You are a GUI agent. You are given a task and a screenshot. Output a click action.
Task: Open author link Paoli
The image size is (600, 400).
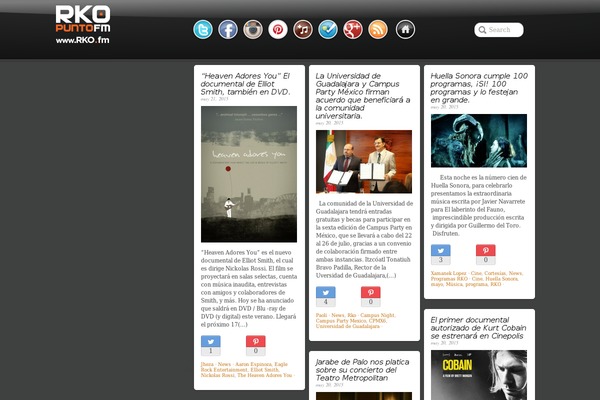[x=321, y=315]
